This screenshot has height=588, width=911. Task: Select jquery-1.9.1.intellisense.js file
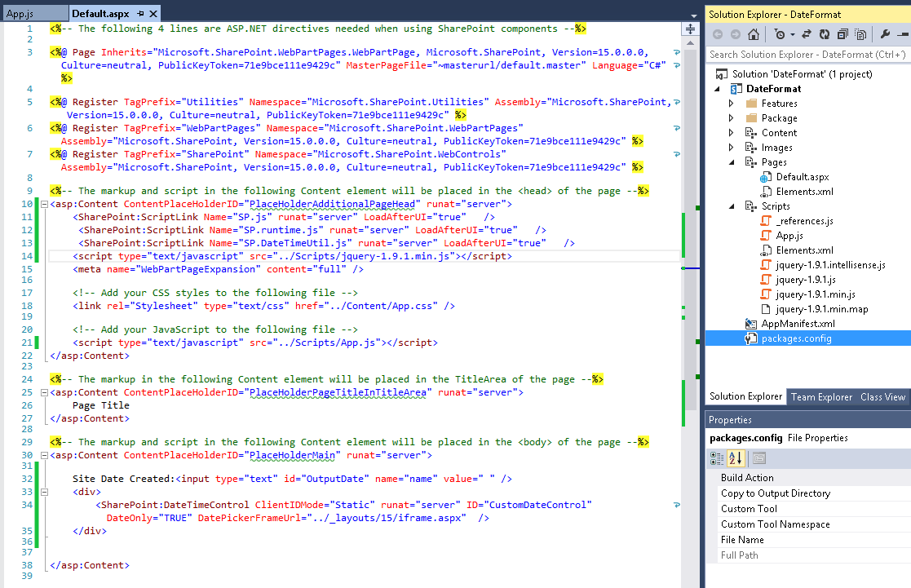[831, 265]
